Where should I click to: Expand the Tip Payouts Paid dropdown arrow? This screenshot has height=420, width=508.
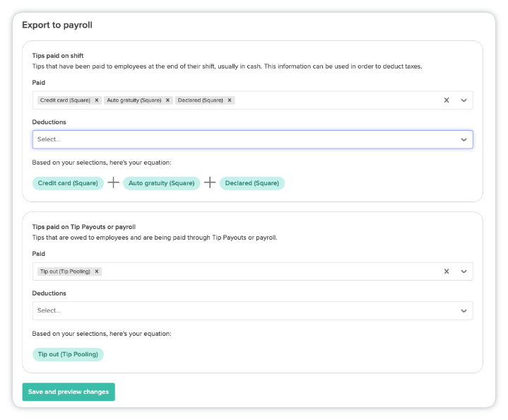click(x=463, y=272)
